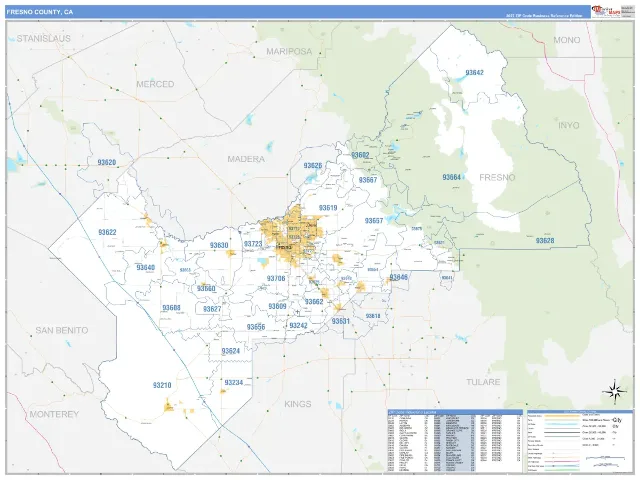640x480 pixels.
Task: Click ZIP code label 93630
Action: [x=219, y=245]
